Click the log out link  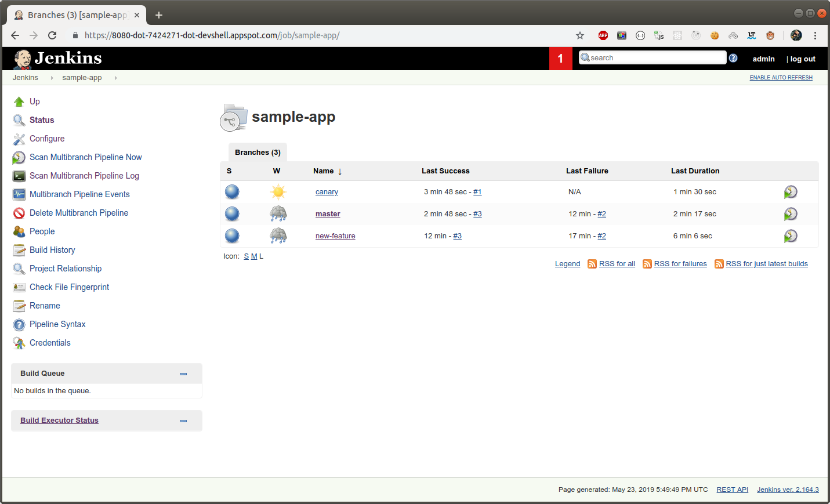(x=803, y=59)
